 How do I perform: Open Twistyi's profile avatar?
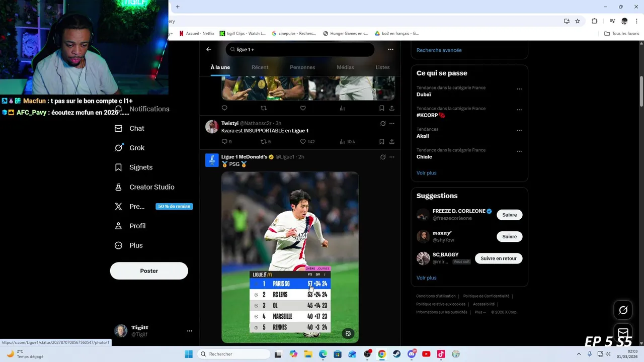click(212, 126)
